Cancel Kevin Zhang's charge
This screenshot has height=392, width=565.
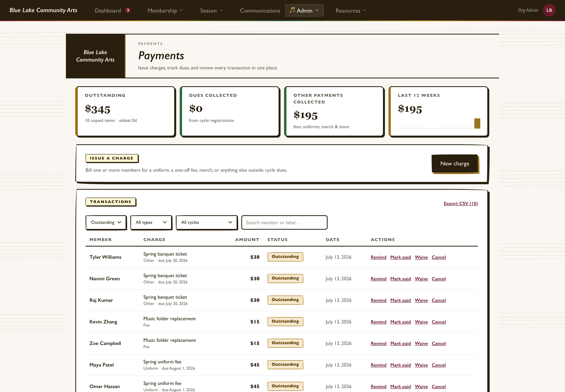click(439, 322)
